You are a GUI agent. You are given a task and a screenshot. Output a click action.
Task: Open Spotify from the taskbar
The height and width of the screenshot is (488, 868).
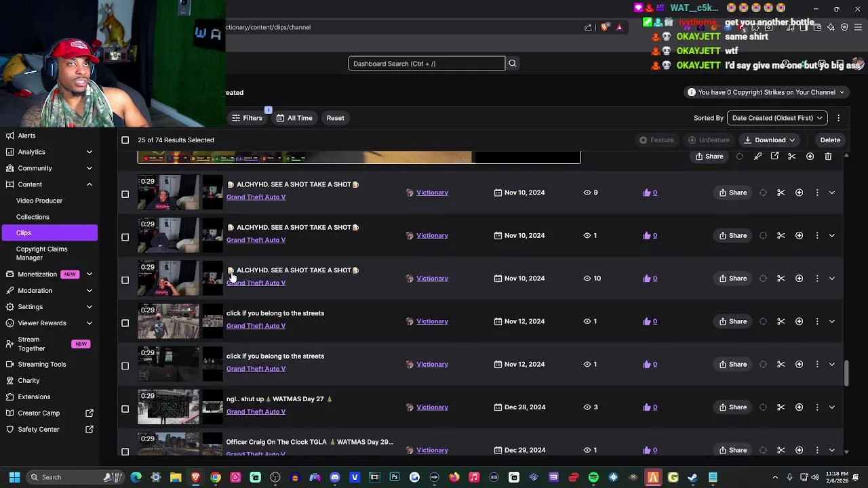[x=593, y=477]
